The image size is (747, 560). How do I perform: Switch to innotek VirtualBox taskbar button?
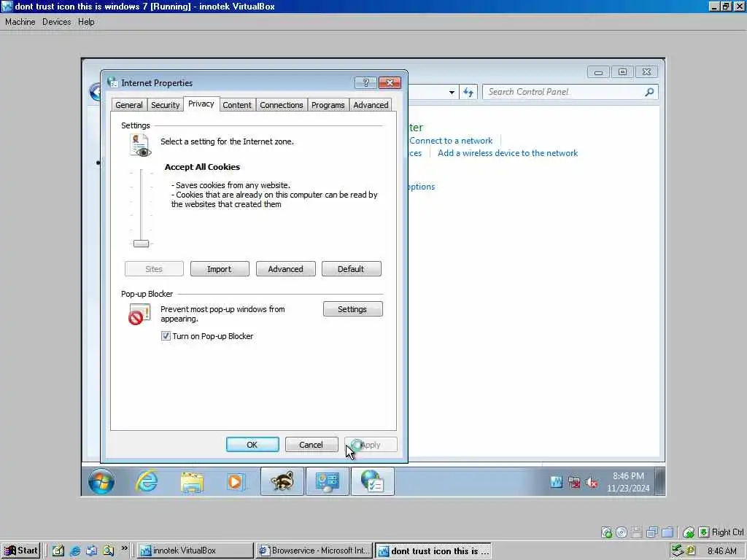click(x=196, y=551)
